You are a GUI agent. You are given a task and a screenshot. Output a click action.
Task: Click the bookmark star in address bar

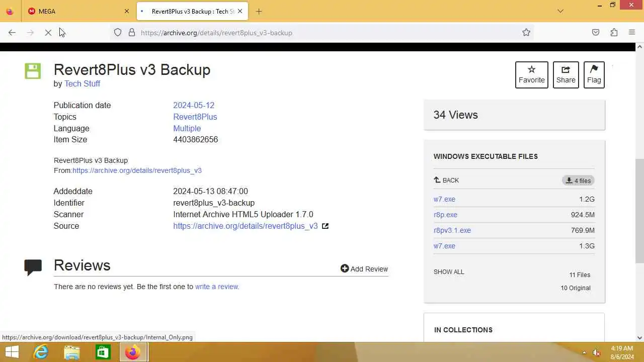[526, 33]
